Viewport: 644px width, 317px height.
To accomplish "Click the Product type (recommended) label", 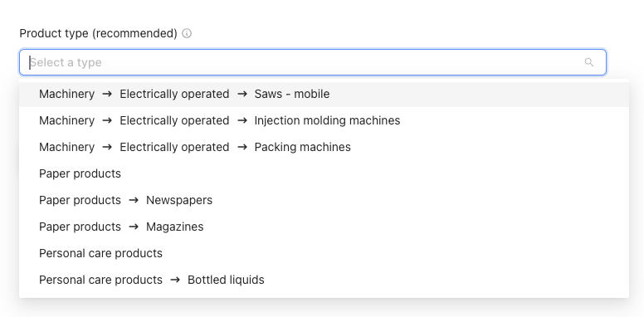I will pyautogui.click(x=98, y=33).
